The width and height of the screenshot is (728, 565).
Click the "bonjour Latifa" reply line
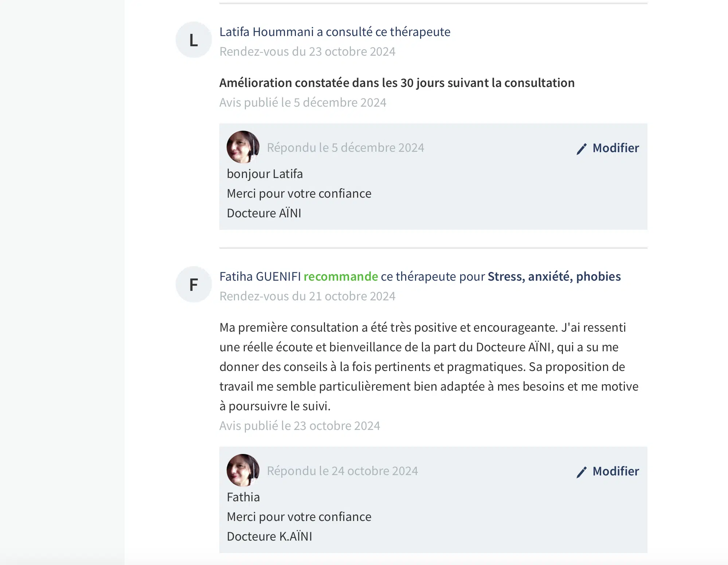pyautogui.click(x=265, y=174)
